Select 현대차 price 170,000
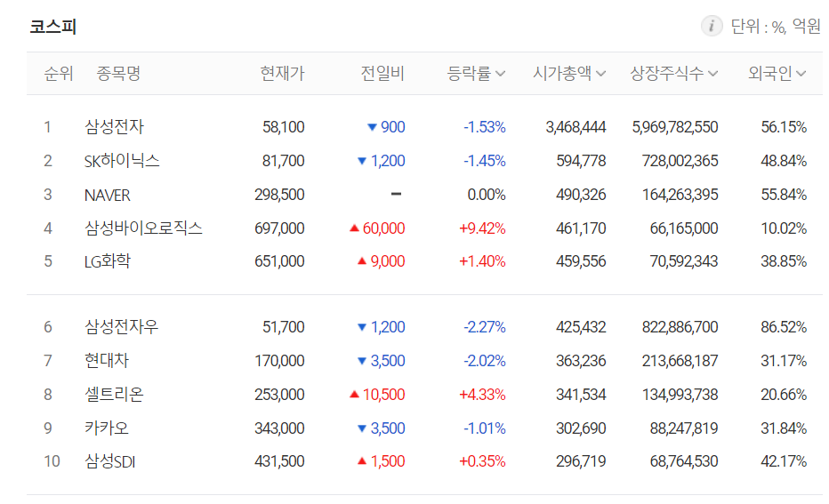Viewport: 829px width, 504px height. (279, 361)
